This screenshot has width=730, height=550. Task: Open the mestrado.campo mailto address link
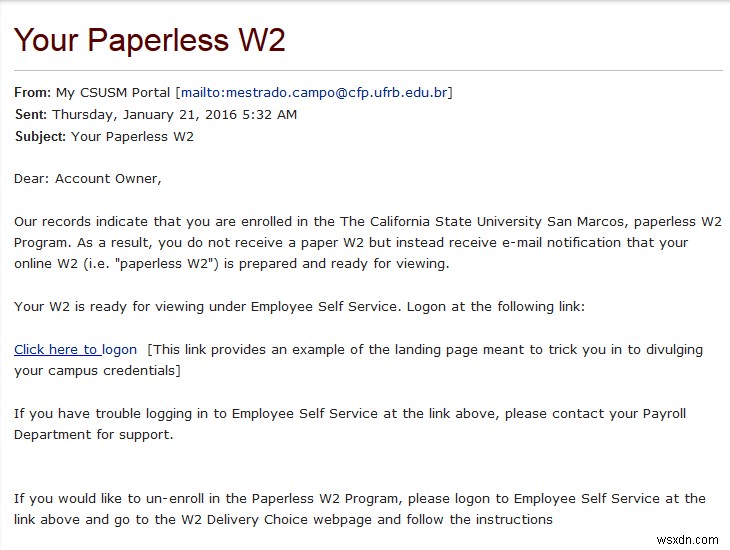coord(314,93)
